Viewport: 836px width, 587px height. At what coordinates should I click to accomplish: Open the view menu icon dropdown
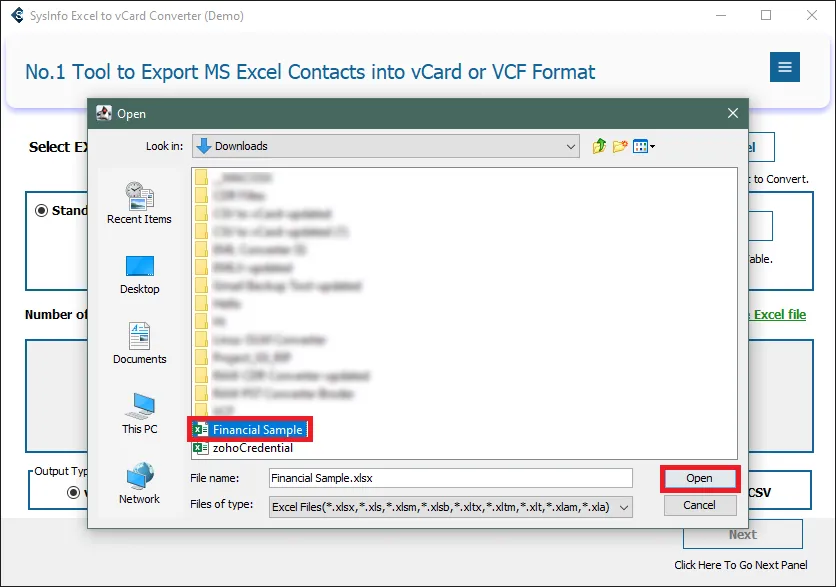[x=644, y=146]
